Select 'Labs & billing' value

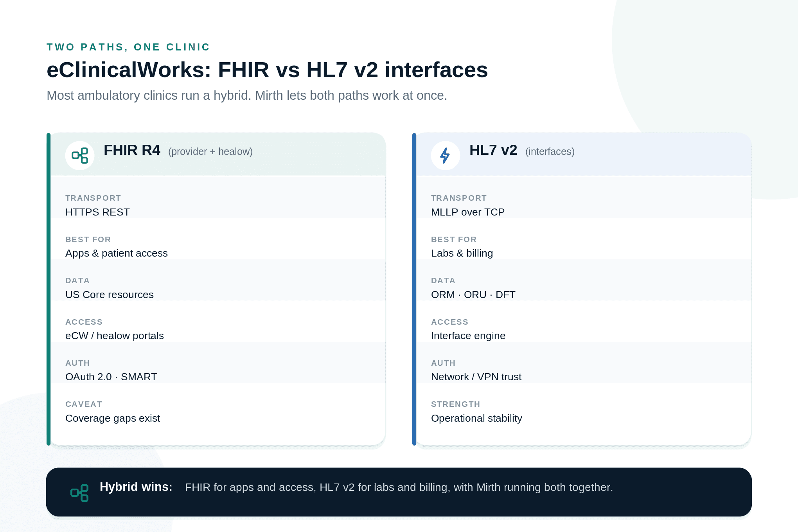462,253
